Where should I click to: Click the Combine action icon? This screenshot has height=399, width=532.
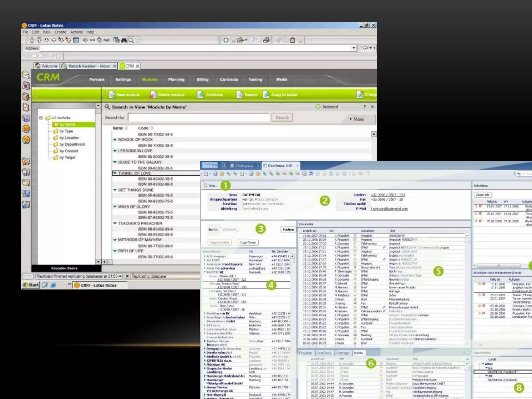tap(201, 95)
